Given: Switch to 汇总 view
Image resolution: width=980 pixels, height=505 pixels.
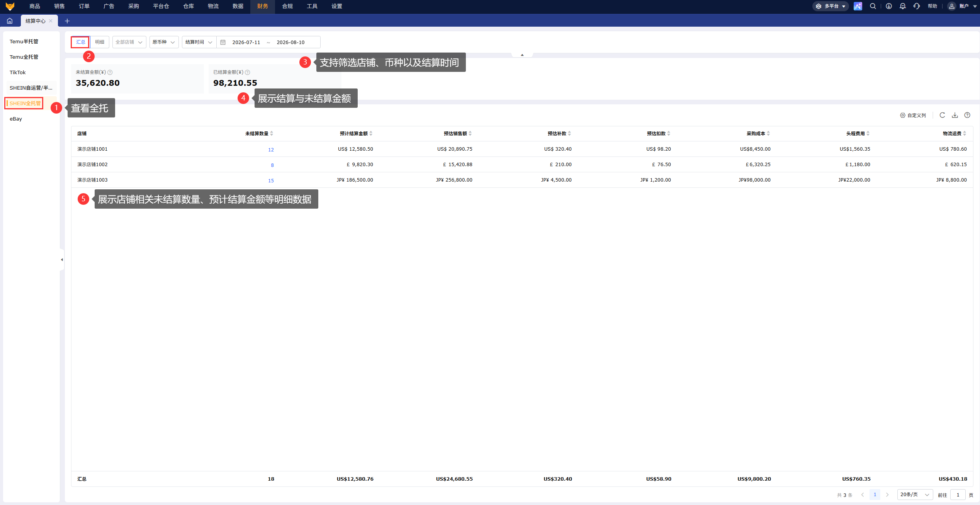Looking at the screenshot, I should point(80,42).
